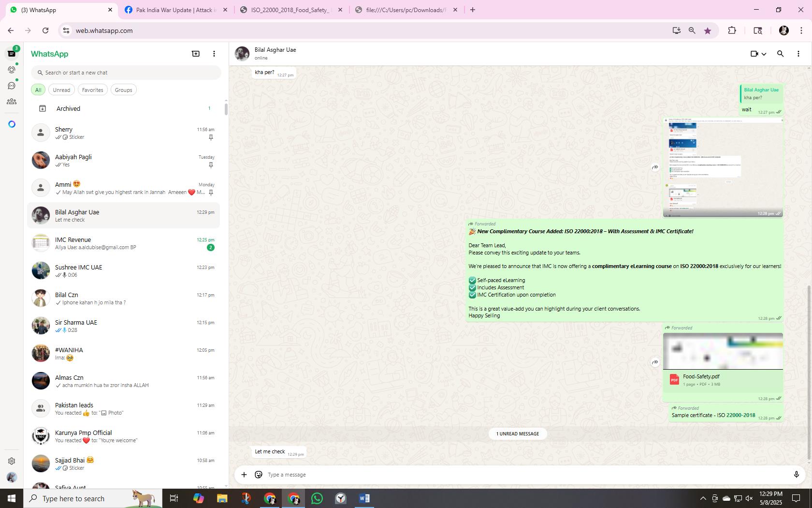Start a video call with Bilal Asghar
Image resolution: width=812 pixels, height=508 pixels.
click(754, 54)
